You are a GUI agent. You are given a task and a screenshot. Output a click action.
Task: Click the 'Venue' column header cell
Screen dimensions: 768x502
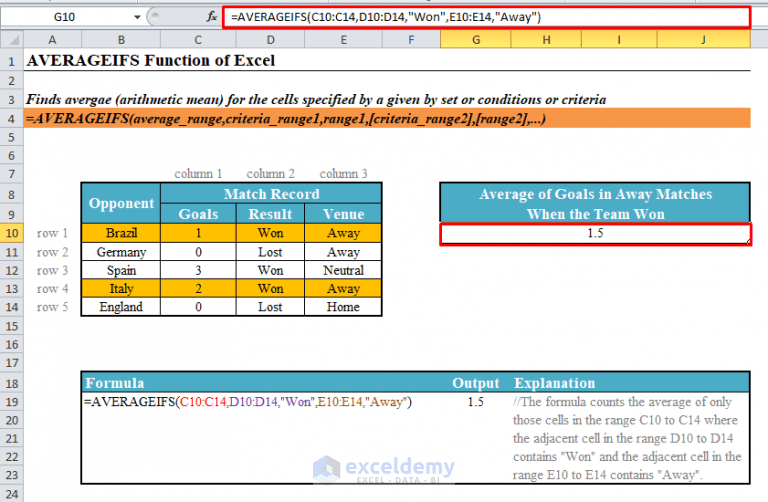pyautogui.click(x=343, y=214)
